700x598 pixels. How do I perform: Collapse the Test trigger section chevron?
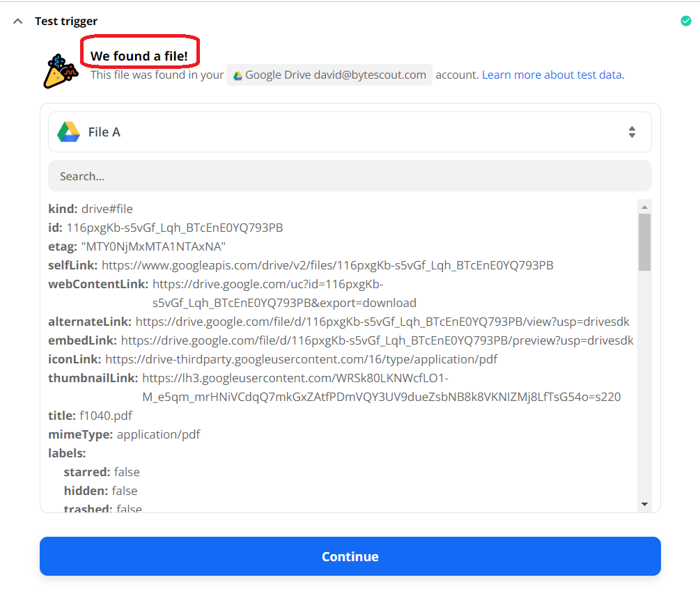(18, 22)
